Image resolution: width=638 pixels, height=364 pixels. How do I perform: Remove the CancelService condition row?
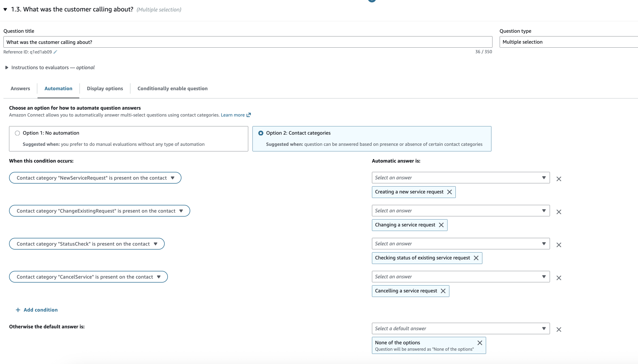[x=559, y=278]
